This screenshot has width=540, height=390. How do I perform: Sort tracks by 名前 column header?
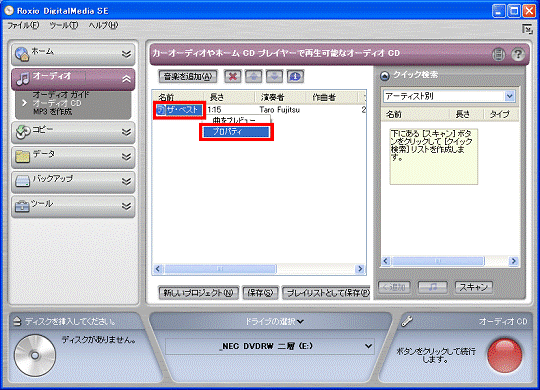(x=178, y=97)
